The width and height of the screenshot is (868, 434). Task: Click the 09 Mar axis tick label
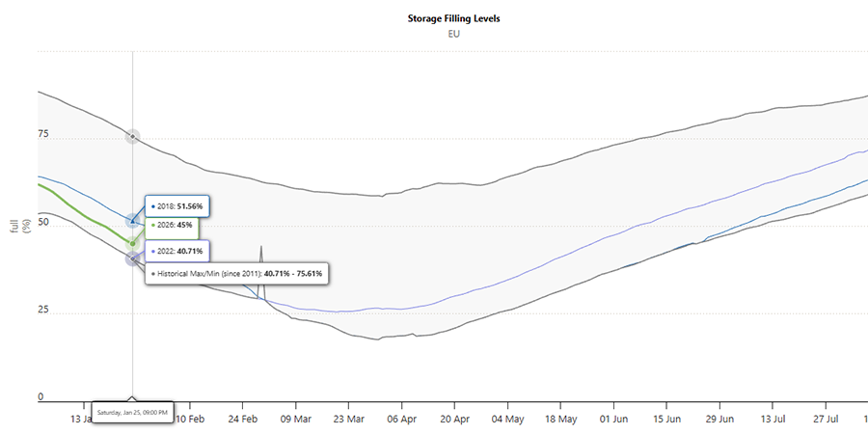point(295,420)
